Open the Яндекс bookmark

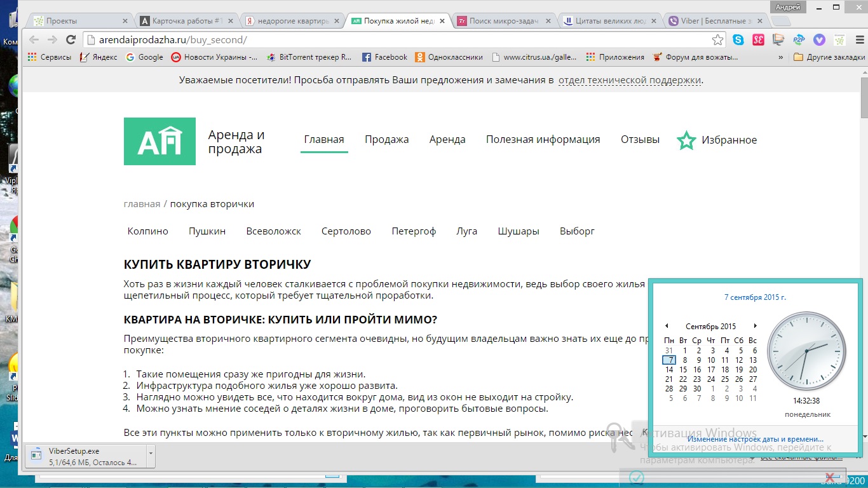coord(99,57)
